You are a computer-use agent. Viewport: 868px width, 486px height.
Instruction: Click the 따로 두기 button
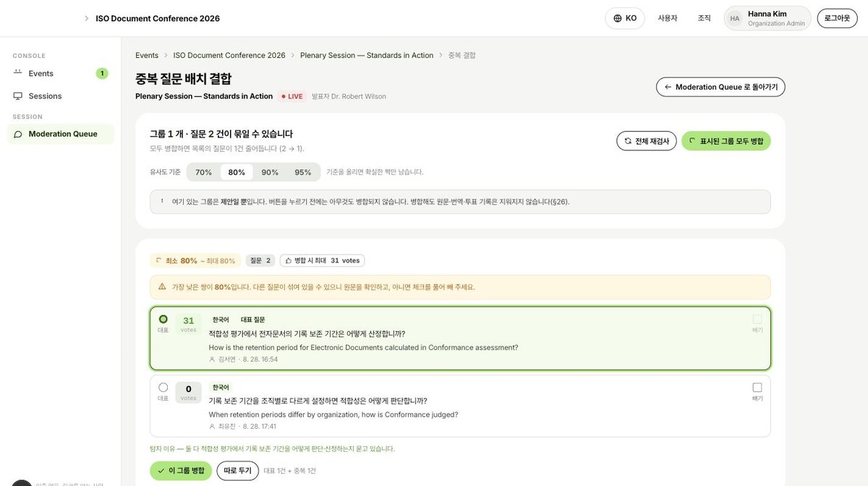coord(237,471)
